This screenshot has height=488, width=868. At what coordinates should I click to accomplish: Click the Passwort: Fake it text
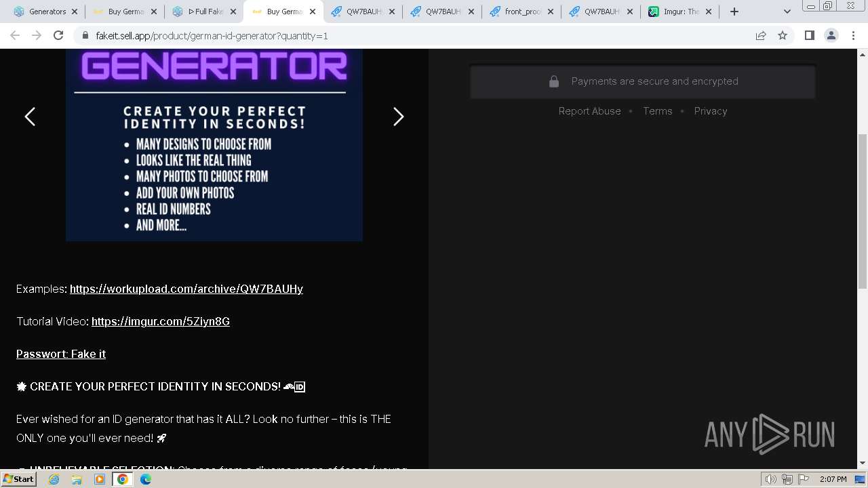(61, 354)
